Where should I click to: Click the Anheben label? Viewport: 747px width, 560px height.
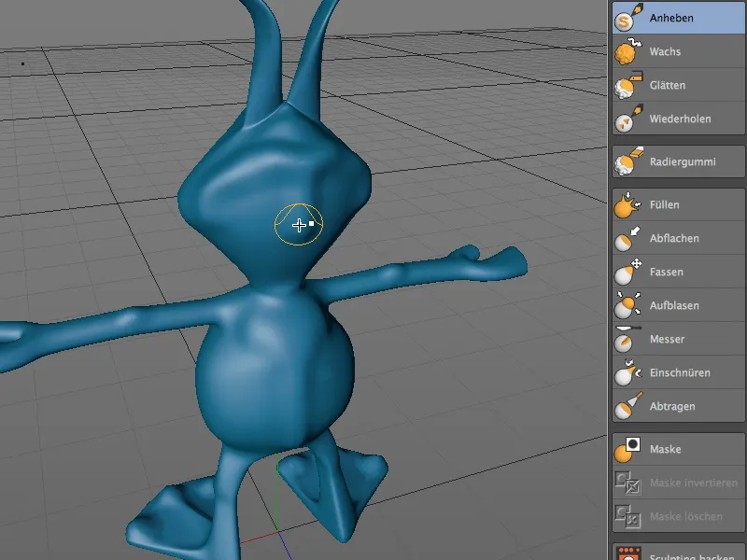tap(671, 18)
